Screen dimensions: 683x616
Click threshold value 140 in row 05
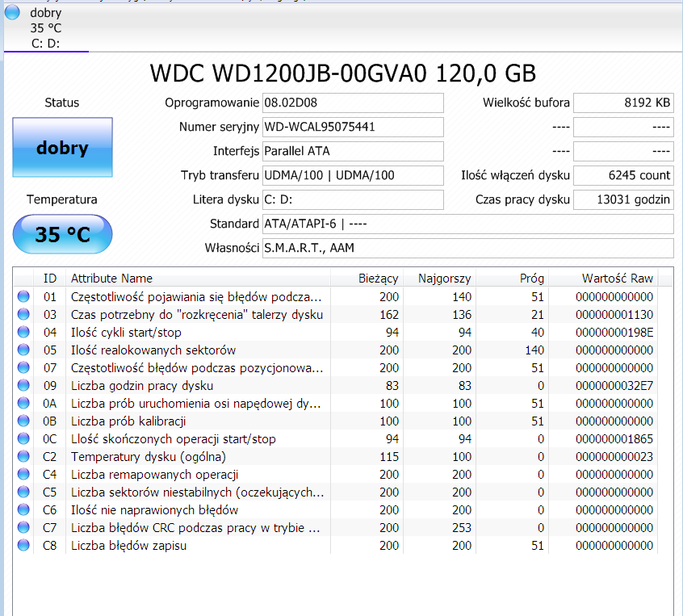(534, 350)
